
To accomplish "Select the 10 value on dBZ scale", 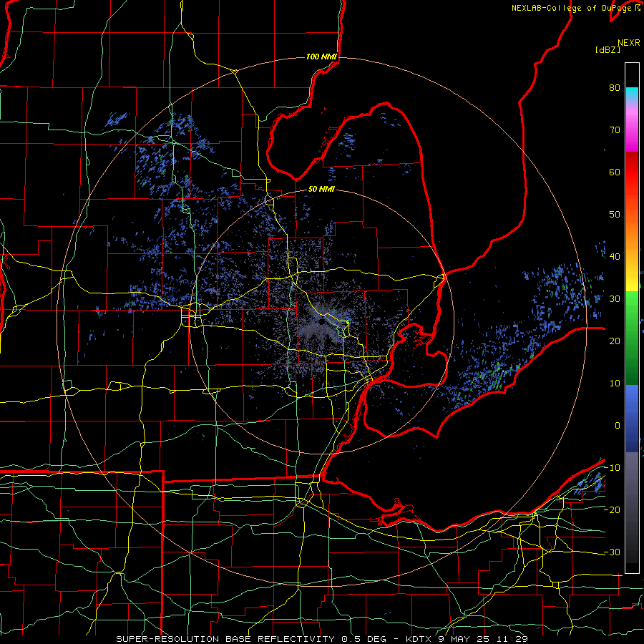I will click(615, 384).
